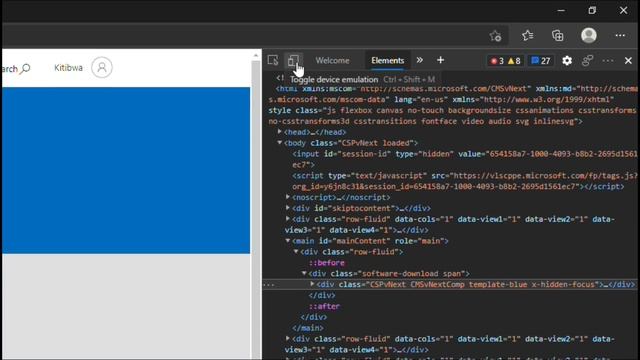Open browser Collections

558,36
